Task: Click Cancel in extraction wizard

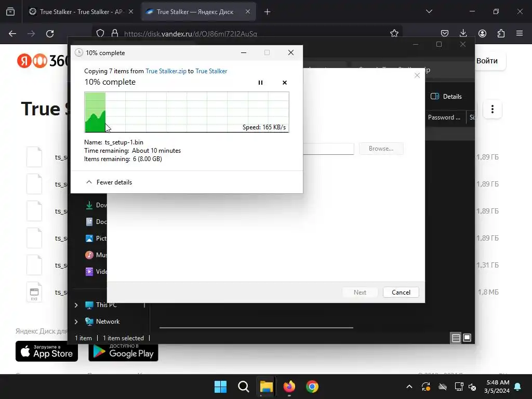Action: 401,292
